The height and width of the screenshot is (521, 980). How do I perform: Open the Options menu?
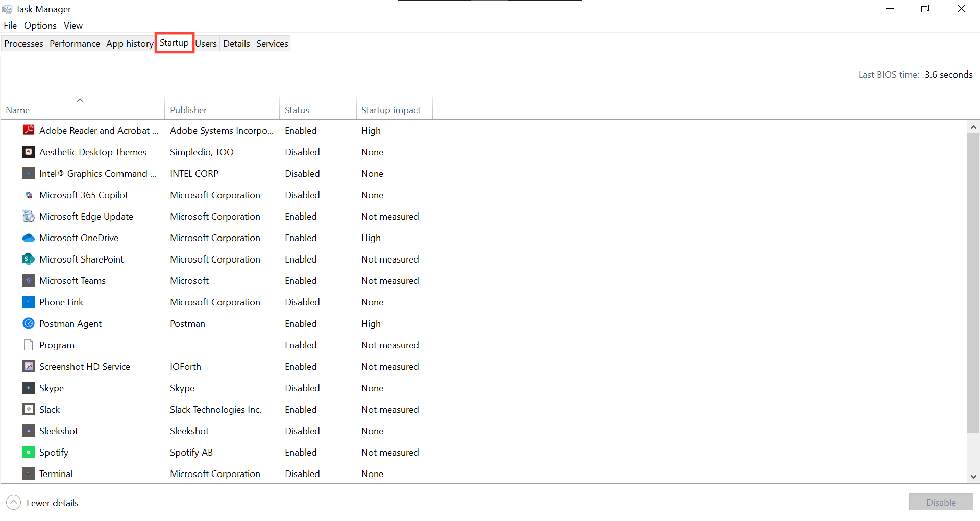tap(40, 26)
